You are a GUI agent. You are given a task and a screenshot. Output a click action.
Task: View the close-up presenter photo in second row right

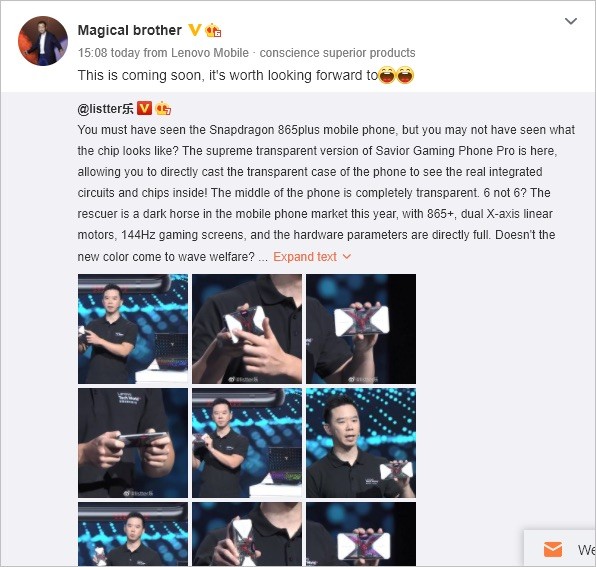click(x=361, y=443)
